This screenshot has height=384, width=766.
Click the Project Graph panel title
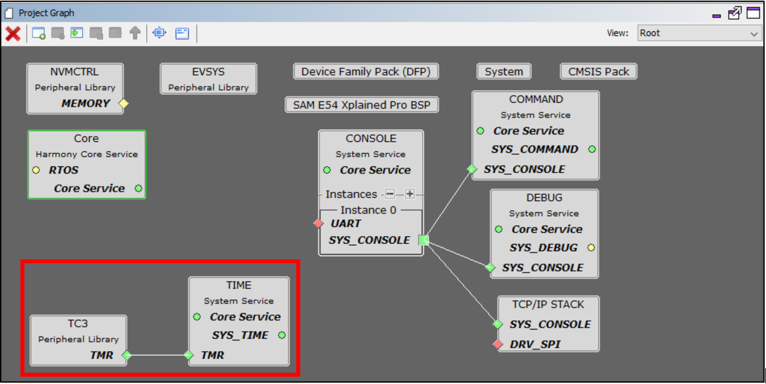pyautogui.click(x=46, y=13)
